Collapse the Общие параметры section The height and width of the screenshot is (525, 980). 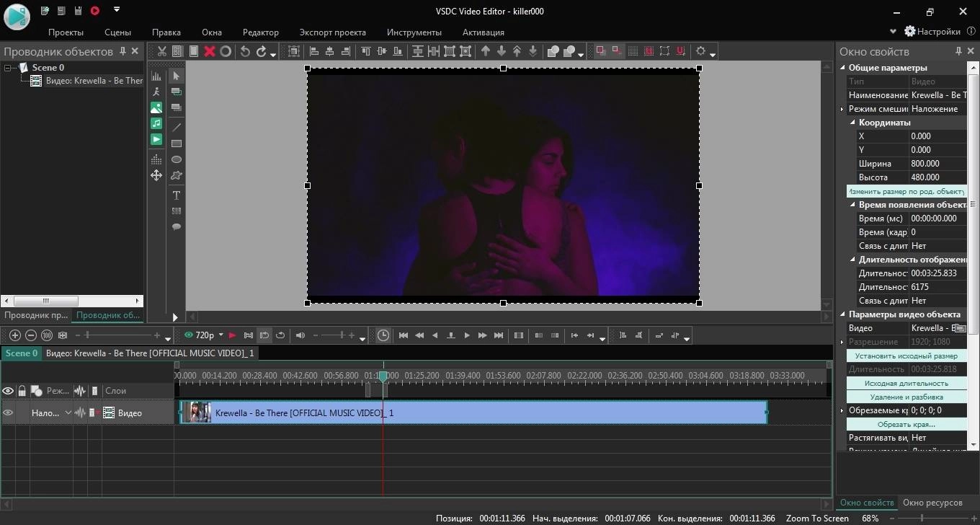(x=842, y=68)
